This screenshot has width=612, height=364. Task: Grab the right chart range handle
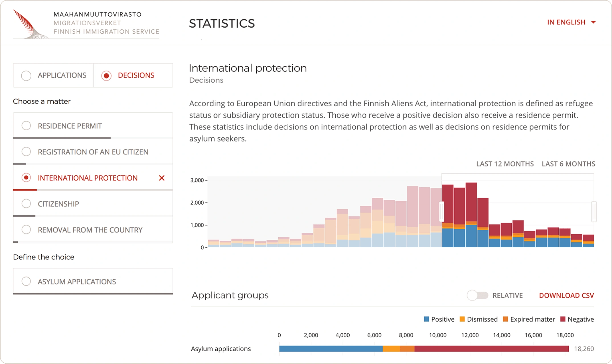(594, 212)
